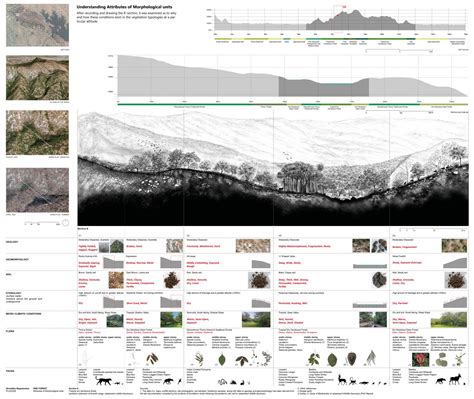Click the GEOMORPHOLOGY row label
The image size is (474, 399).
(18, 259)
